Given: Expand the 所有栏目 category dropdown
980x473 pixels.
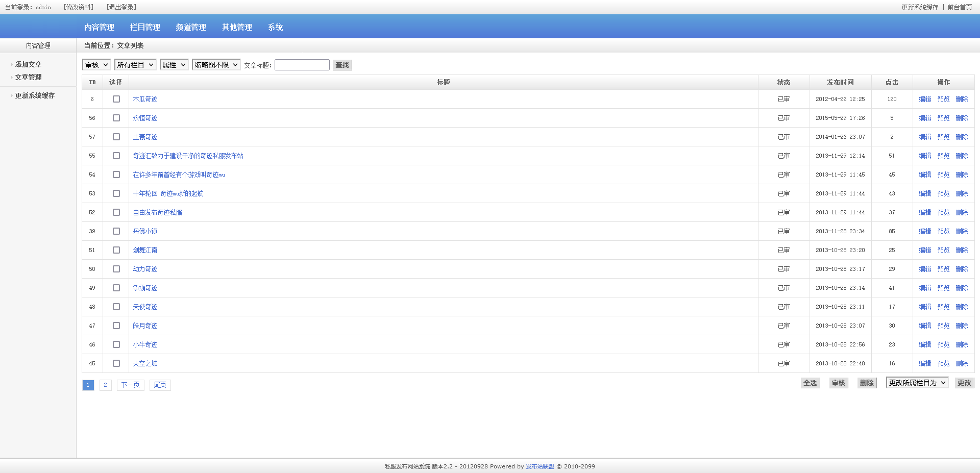Looking at the screenshot, I should pyautogui.click(x=135, y=65).
